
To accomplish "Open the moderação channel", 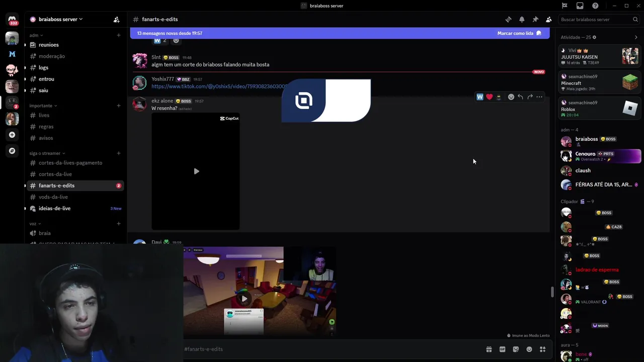I will point(75,56).
